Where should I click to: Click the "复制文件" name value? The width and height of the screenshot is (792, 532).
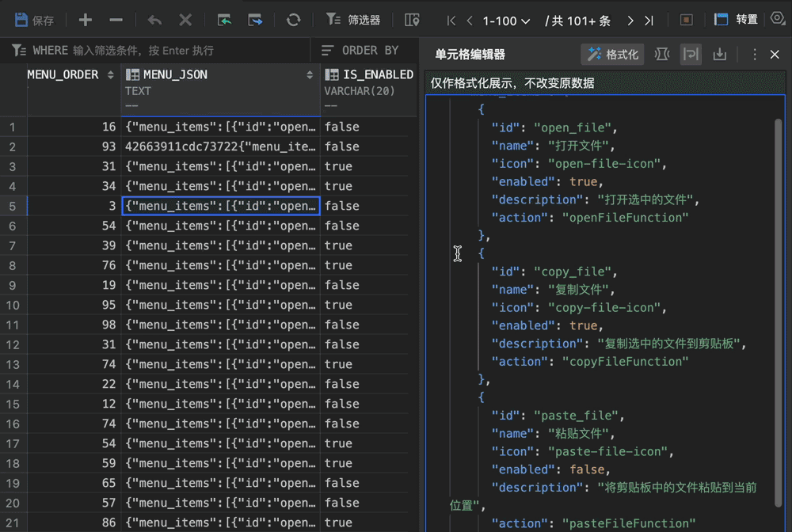click(x=578, y=290)
